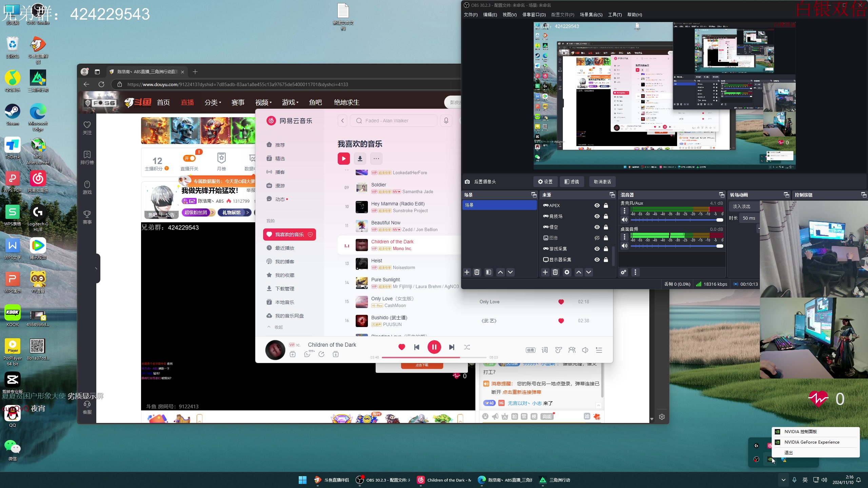
Task: Add a new scene in OBS
Action: 467,272
